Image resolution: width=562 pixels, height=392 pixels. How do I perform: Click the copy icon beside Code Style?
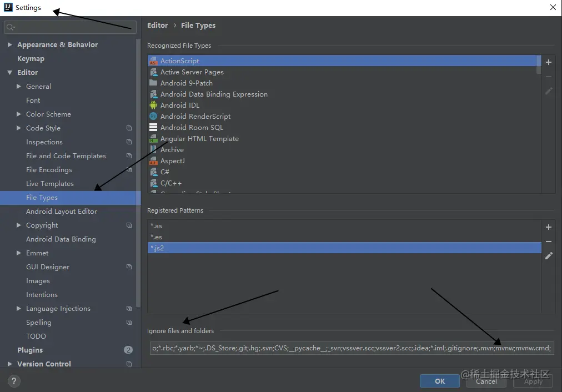pos(129,128)
